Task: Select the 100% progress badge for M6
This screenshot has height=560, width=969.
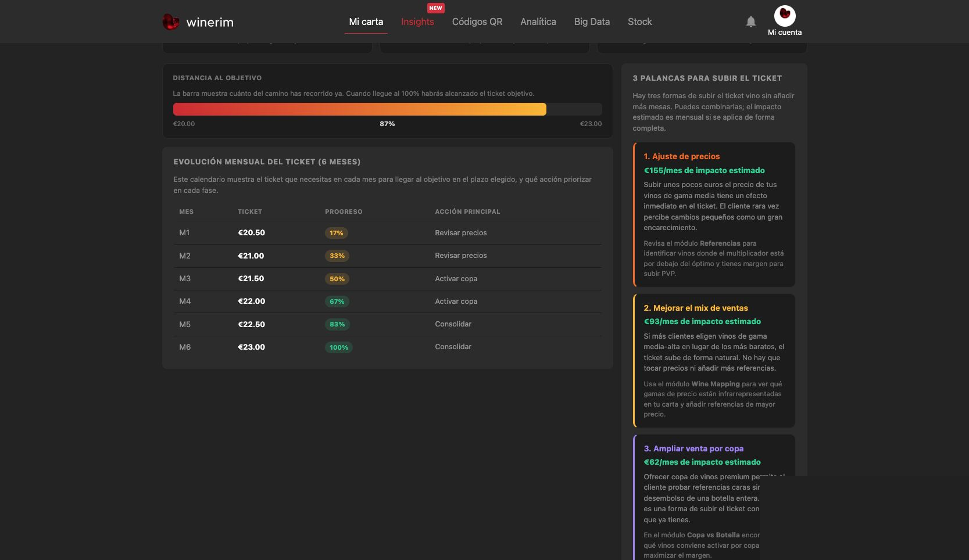Action: tap(339, 347)
